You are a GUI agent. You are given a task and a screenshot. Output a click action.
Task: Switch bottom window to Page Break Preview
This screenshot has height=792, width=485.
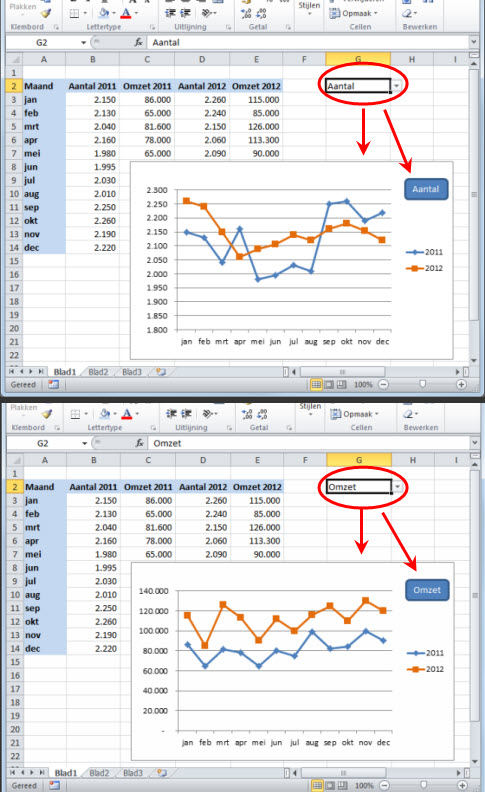[x=343, y=785]
